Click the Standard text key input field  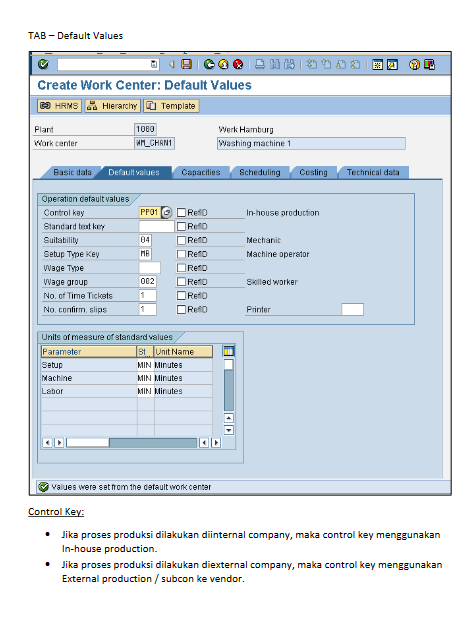(156, 227)
